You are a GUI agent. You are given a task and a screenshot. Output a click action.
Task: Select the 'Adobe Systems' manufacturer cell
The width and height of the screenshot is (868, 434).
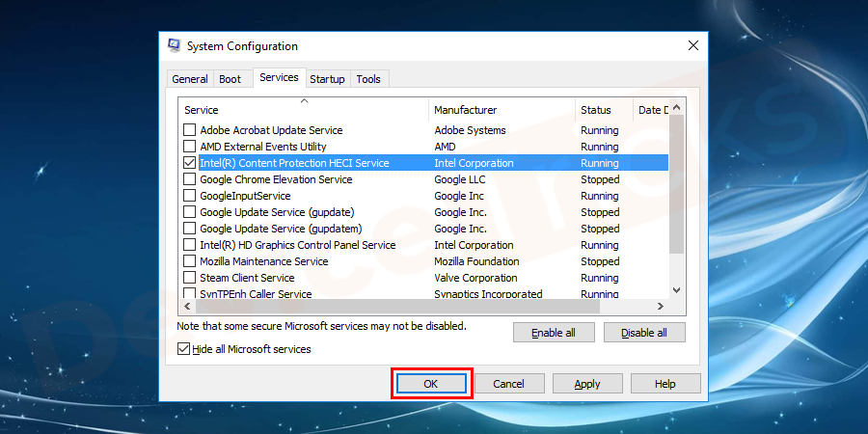(470, 130)
